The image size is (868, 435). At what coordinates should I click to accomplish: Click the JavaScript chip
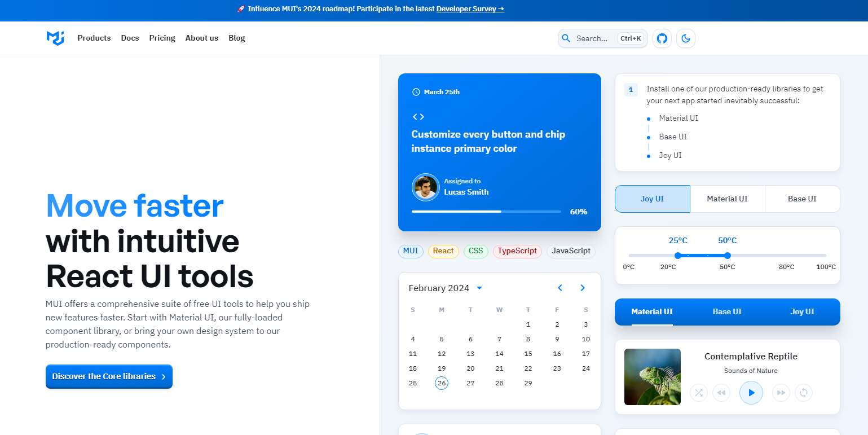coord(571,251)
